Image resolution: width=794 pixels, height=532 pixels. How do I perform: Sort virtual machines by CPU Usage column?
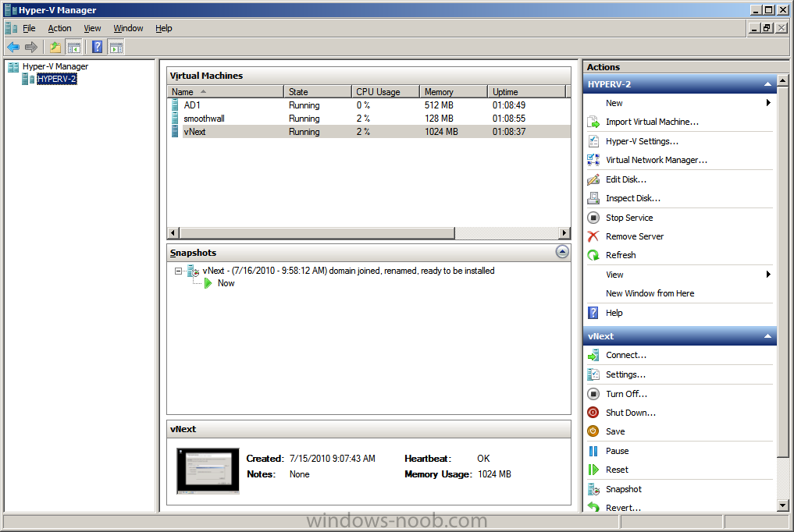[x=386, y=91]
